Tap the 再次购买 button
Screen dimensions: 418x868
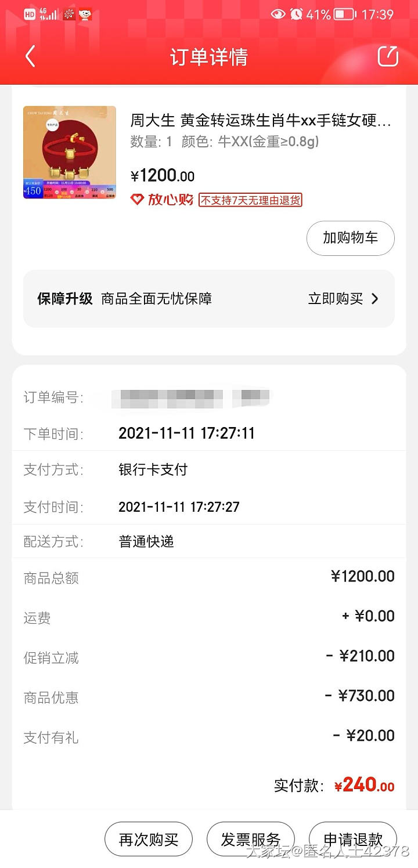coord(148,839)
